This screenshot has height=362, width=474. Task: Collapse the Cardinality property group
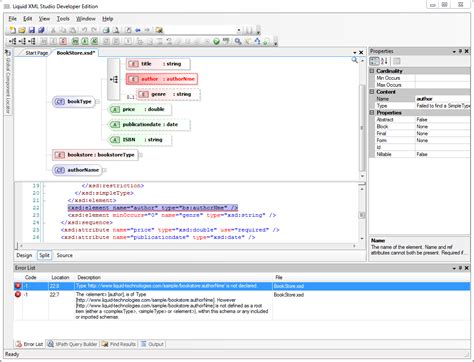pyautogui.click(x=372, y=71)
